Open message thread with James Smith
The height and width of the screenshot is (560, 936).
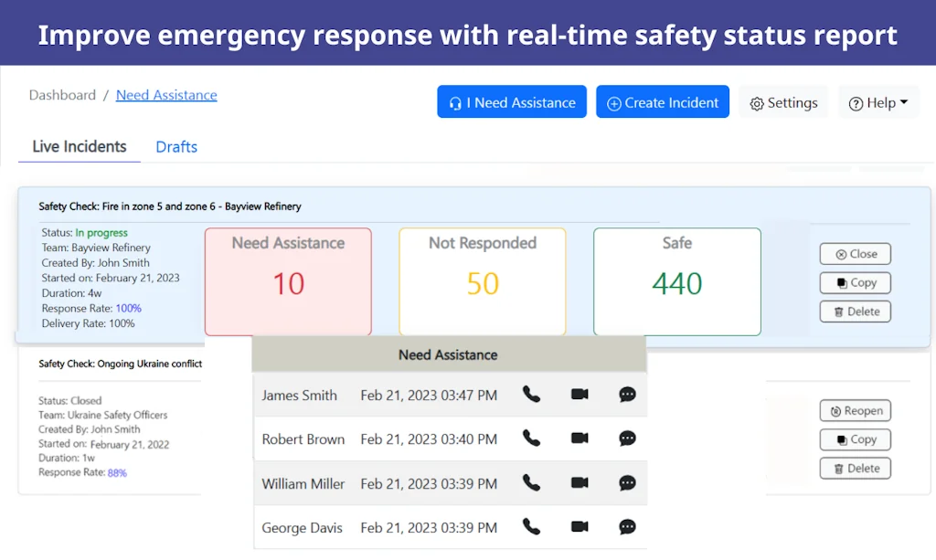click(x=627, y=395)
